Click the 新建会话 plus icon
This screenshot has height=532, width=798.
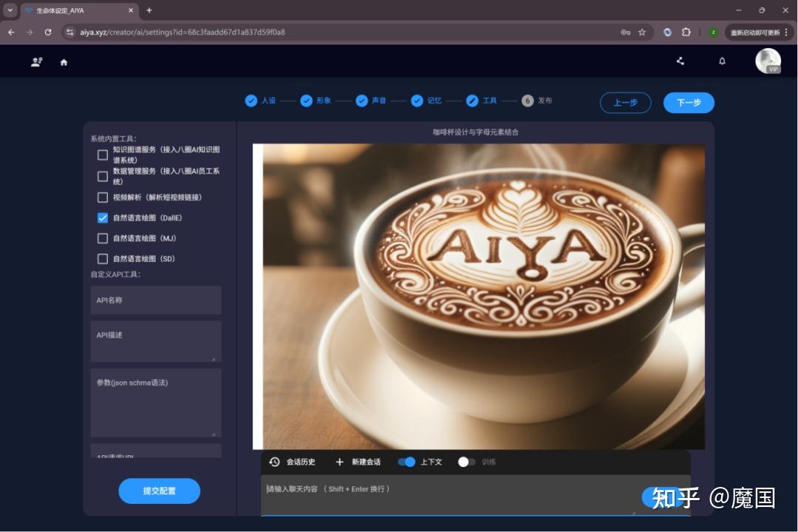pos(339,462)
